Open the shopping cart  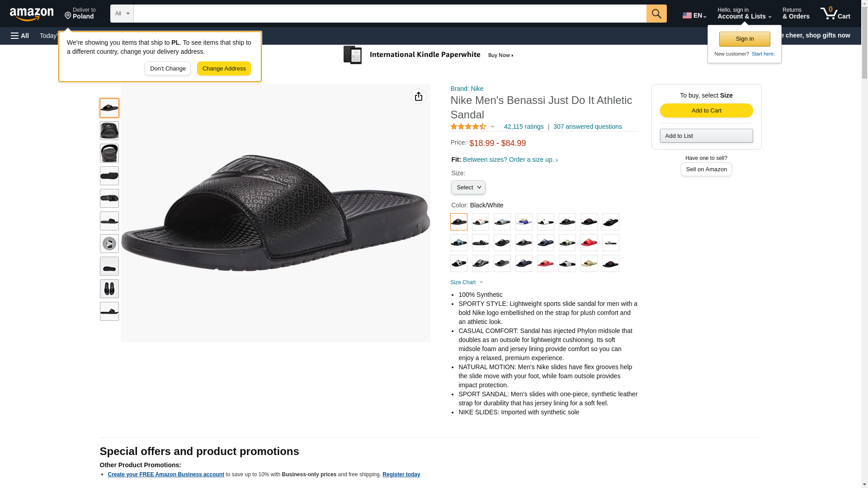[835, 14]
